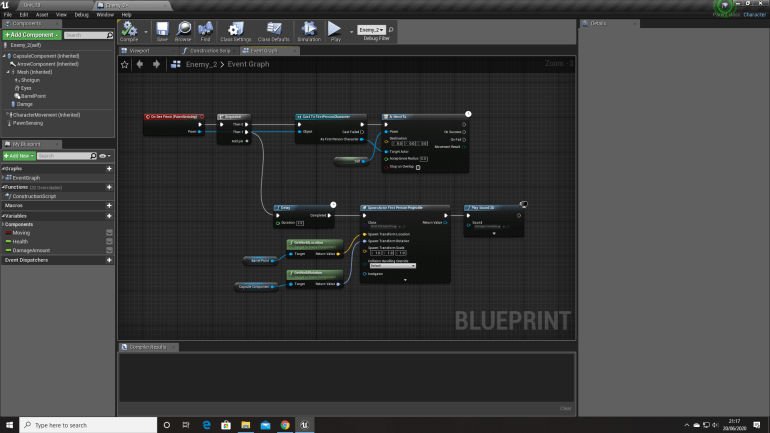Expand the SpawnActor node advanced pins
Viewport: 770px width, 433px height.
pyautogui.click(x=405, y=280)
